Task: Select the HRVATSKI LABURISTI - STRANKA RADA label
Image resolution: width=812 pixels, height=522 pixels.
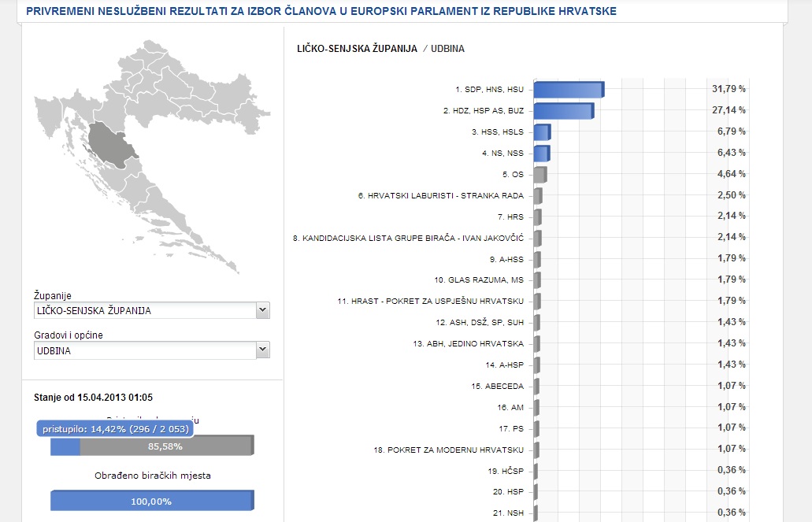Action: click(441, 196)
